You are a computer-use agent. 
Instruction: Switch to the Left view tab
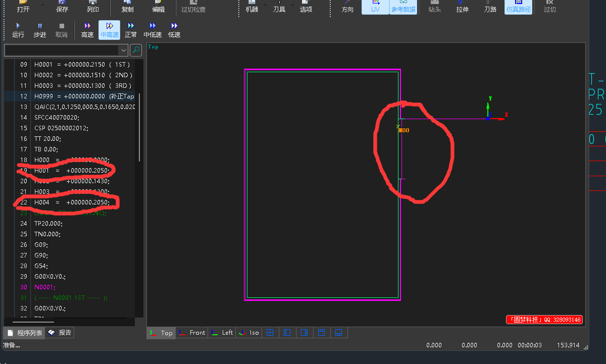223,333
